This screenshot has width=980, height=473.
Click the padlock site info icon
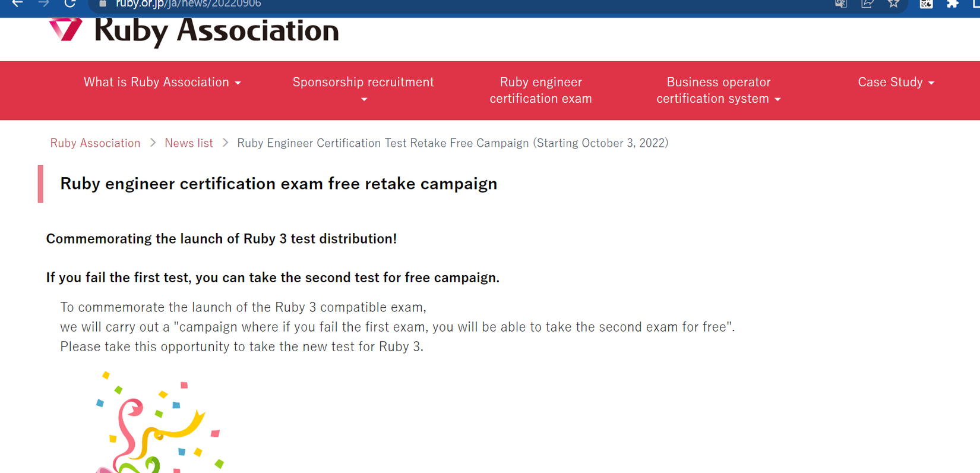pyautogui.click(x=103, y=4)
